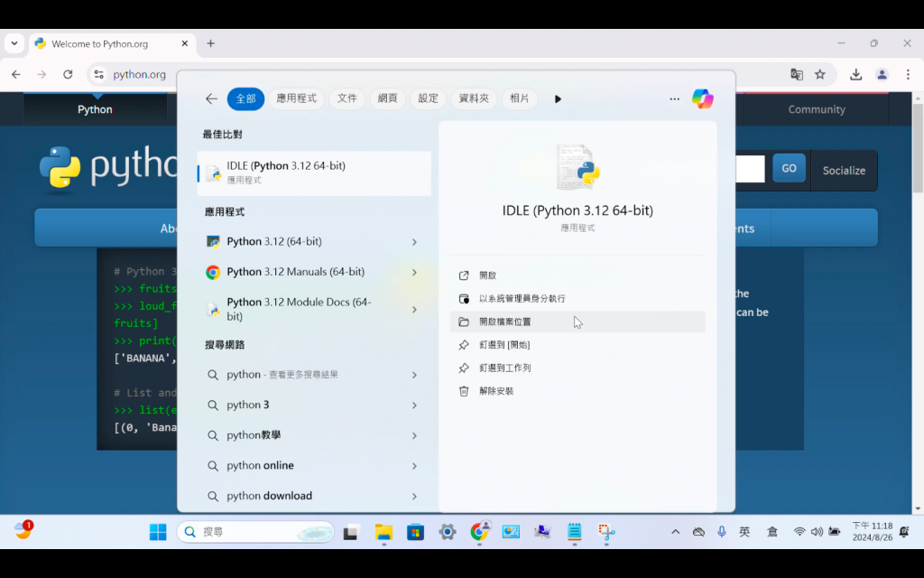The image size is (924, 578).
Task: Open Socialize menu on python.org
Action: 844,171
